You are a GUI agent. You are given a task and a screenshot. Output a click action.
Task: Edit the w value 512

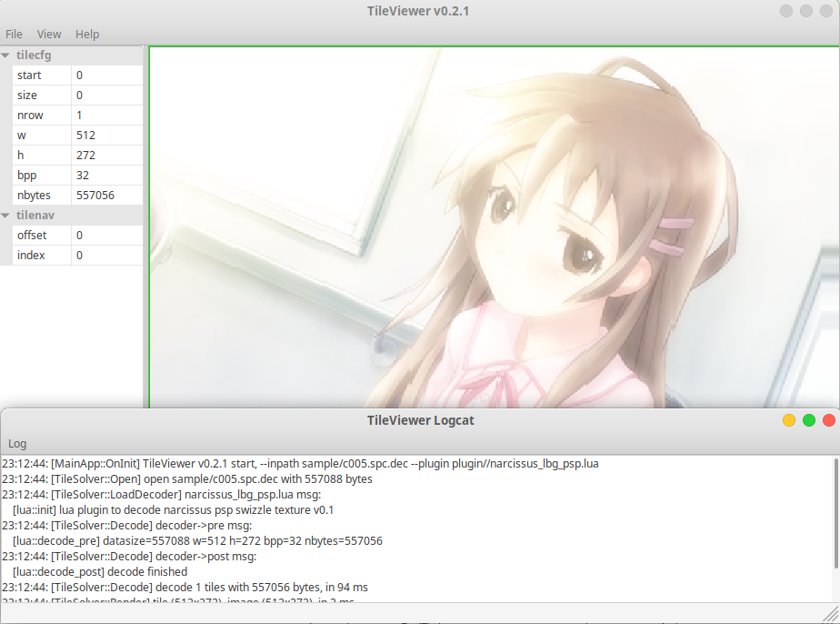coord(107,136)
